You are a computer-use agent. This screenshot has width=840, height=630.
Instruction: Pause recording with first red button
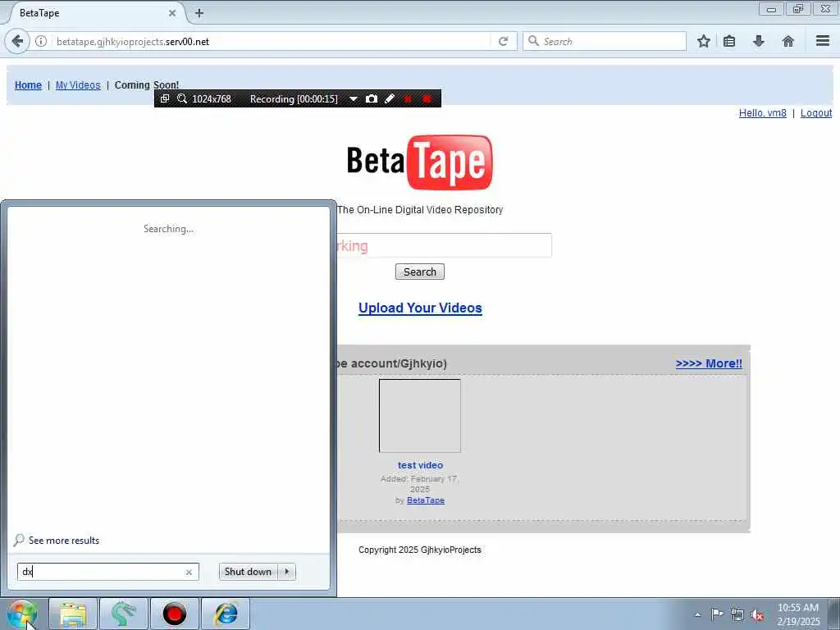[408, 98]
